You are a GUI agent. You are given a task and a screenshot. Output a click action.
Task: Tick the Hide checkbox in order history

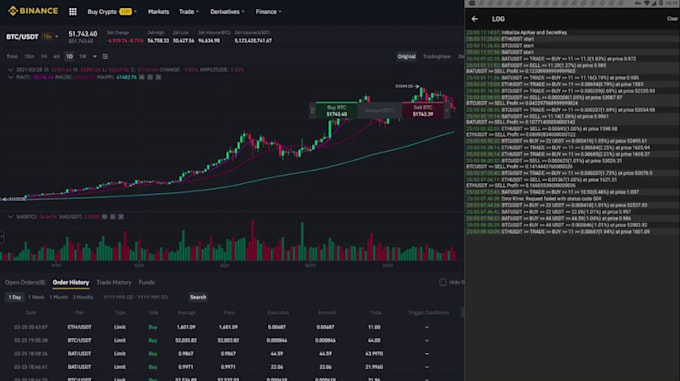[442, 283]
